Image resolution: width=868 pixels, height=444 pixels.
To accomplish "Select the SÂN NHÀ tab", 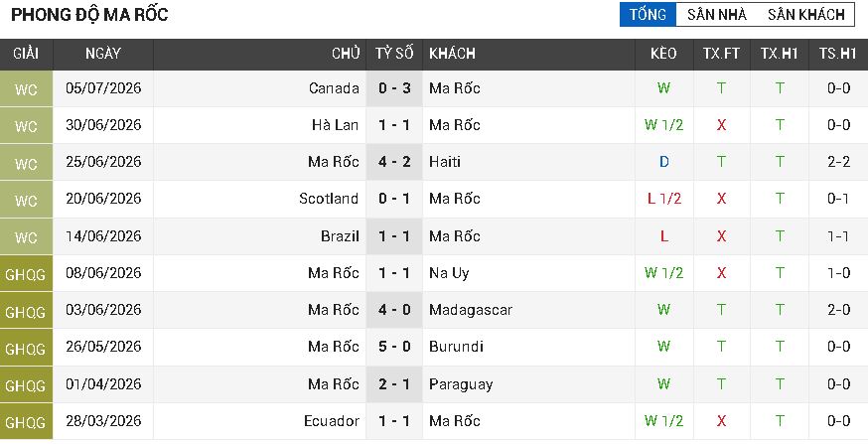I will click(717, 14).
